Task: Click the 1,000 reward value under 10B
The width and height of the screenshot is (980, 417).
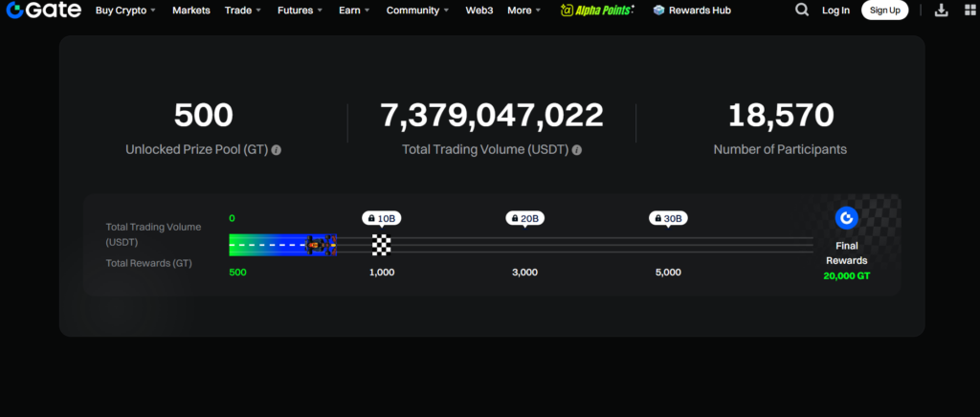Action: pos(382,273)
